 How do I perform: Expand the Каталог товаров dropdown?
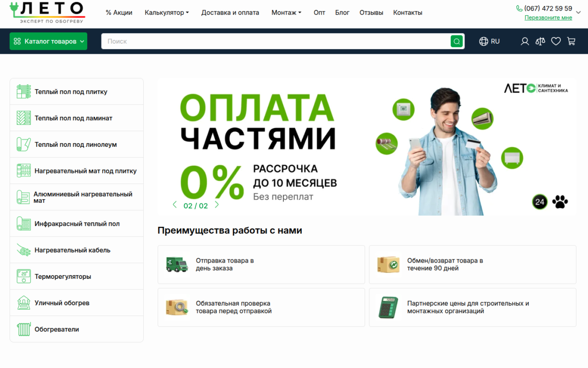coord(48,41)
